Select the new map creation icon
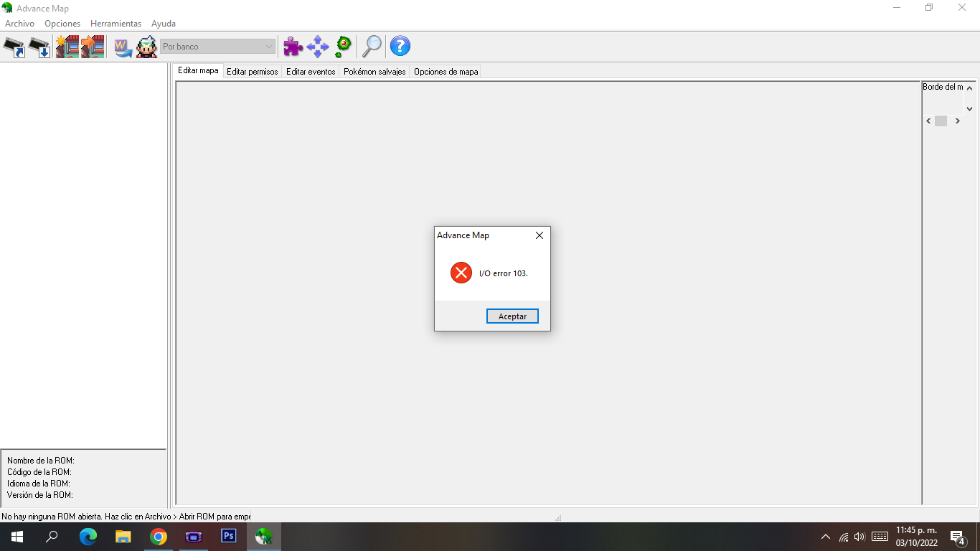The image size is (980, 551). tap(68, 46)
